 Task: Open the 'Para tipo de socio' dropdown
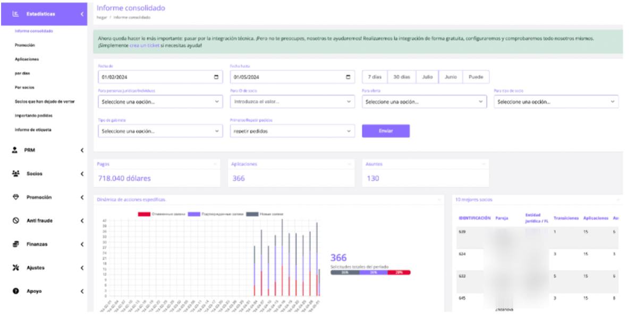[x=556, y=101]
